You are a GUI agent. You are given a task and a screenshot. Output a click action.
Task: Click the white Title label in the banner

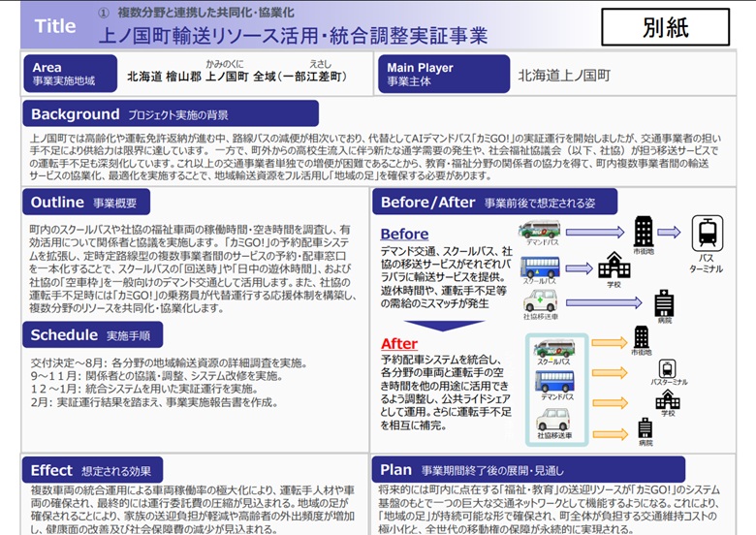tap(55, 26)
